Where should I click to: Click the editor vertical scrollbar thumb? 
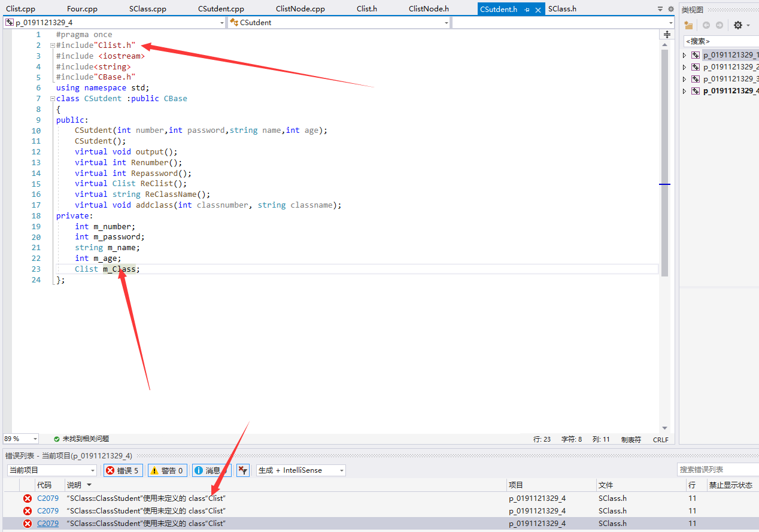tap(664, 163)
